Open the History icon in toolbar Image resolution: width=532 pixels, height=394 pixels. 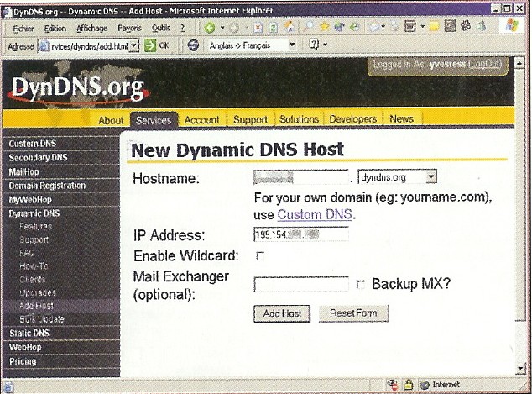tap(355, 27)
